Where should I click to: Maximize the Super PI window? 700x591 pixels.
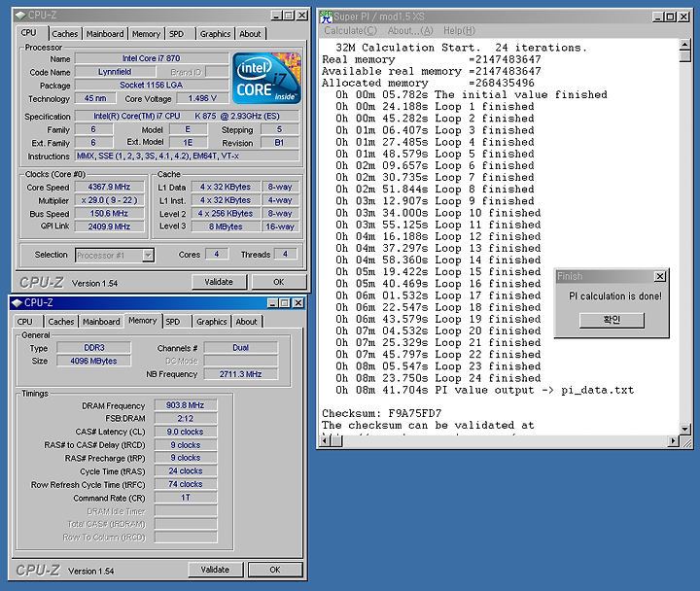pyautogui.click(x=670, y=17)
